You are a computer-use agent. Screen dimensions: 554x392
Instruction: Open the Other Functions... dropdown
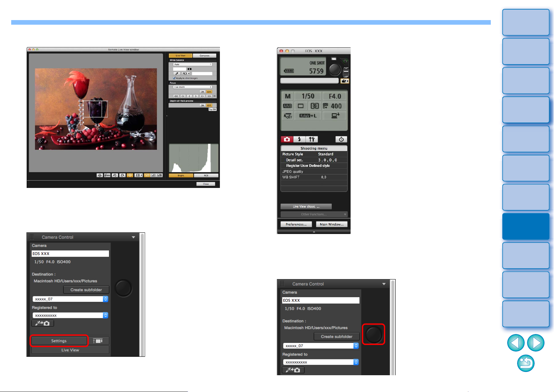314,214
